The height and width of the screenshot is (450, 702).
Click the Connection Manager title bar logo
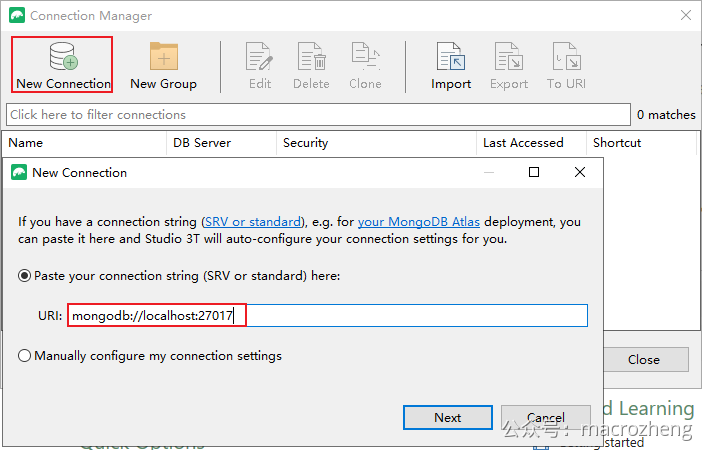click(x=17, y=15)
